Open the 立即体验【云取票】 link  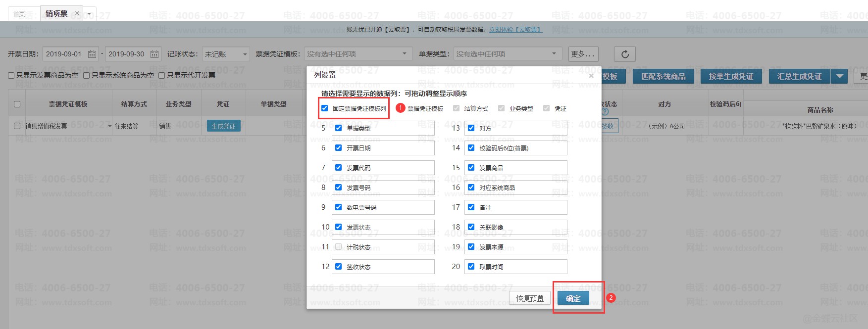point(515,30)
